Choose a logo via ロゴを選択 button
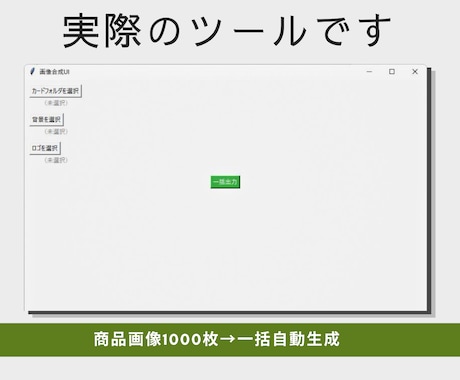This screenshot has width=460, height=380. click(45, 148)
